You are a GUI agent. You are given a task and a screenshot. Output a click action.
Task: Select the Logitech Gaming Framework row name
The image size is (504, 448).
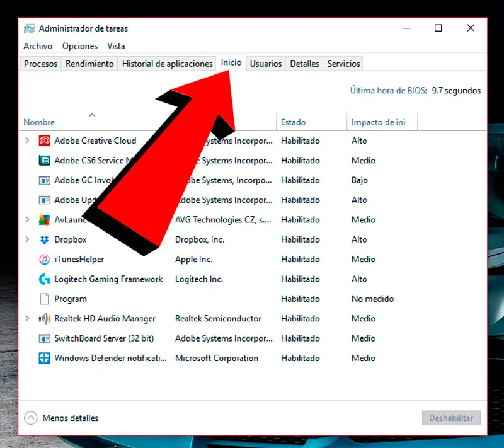pos(108,279)
